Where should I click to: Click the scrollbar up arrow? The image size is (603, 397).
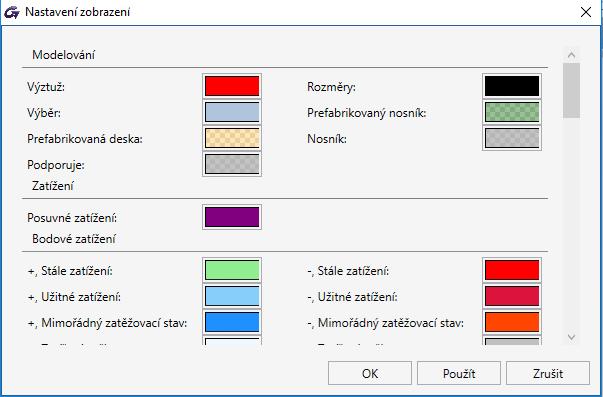[571, 55]
